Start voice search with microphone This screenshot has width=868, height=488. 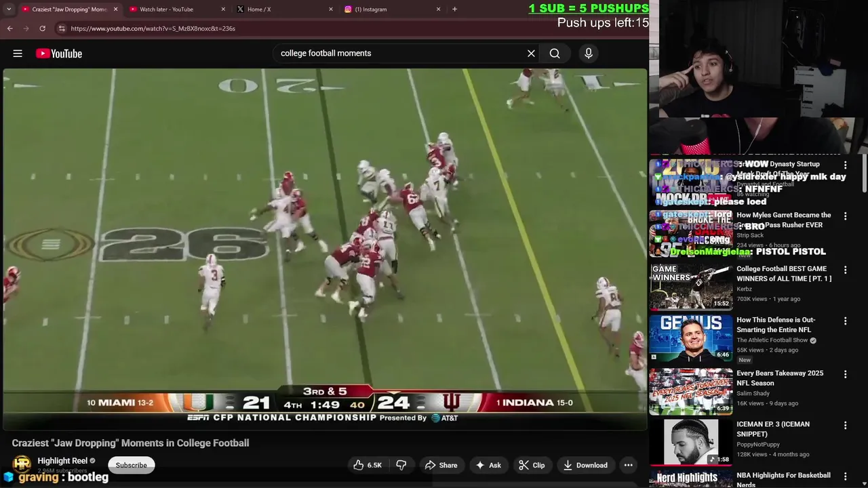coord(588,54)
